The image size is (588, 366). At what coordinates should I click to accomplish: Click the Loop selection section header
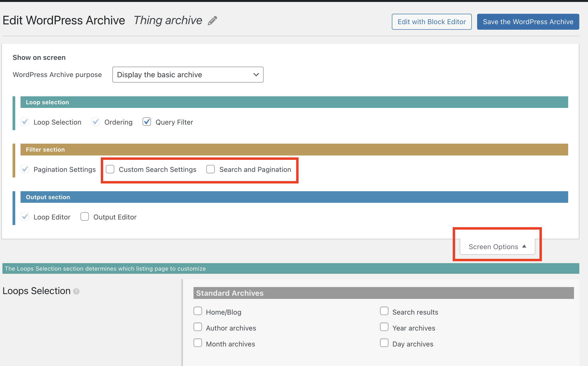point(294,102)
